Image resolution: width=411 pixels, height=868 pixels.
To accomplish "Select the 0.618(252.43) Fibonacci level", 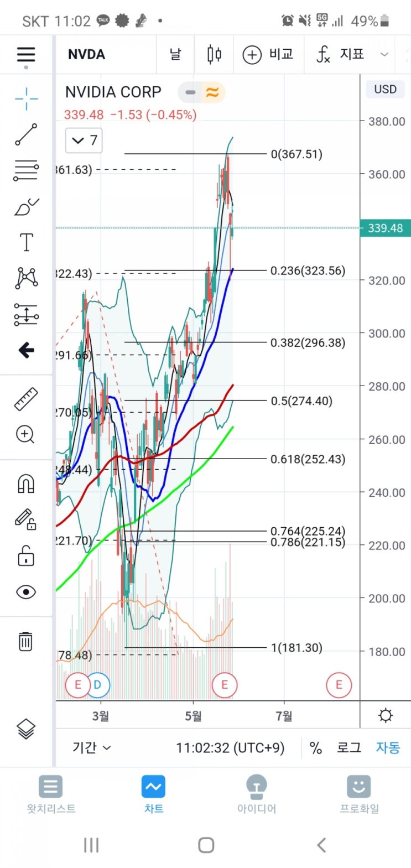I will (x=308, y=459).
